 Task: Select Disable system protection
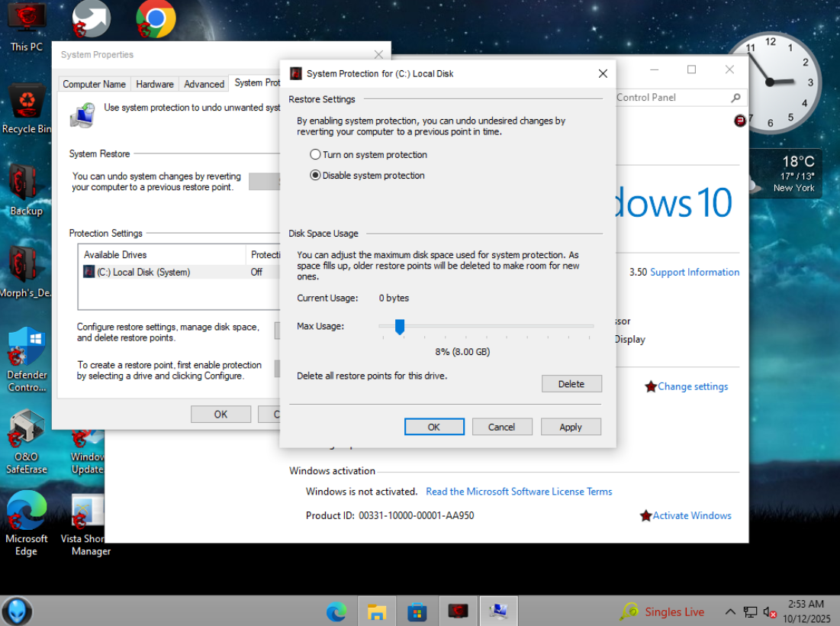368,176
